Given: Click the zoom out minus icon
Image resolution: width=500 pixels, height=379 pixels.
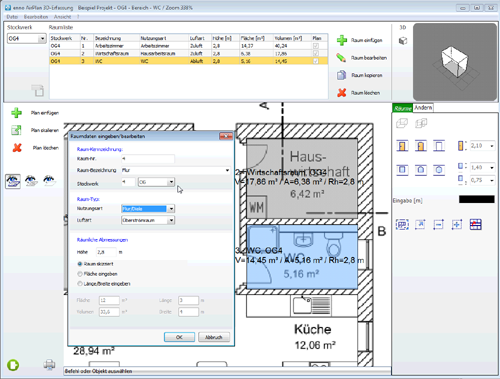Looking at the screenshot, I should 439,224.
